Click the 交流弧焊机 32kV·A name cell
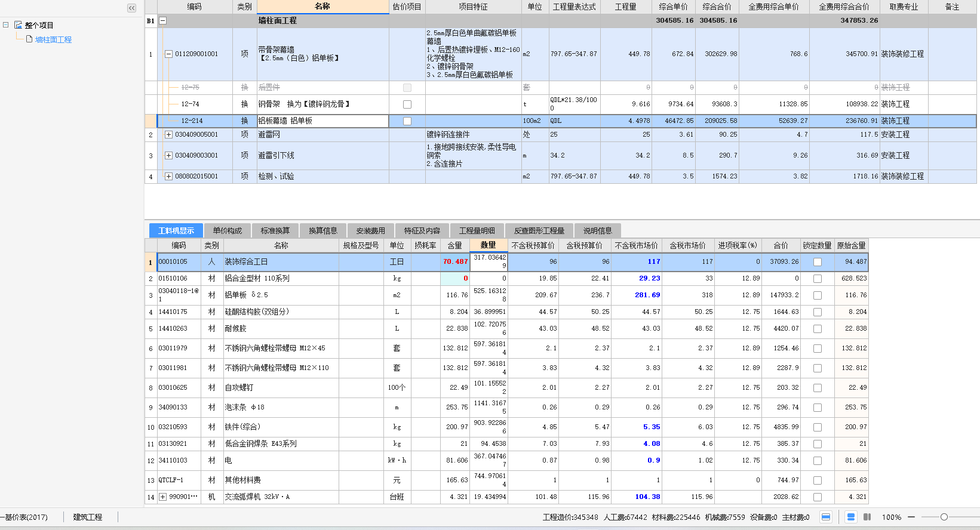 281,497
